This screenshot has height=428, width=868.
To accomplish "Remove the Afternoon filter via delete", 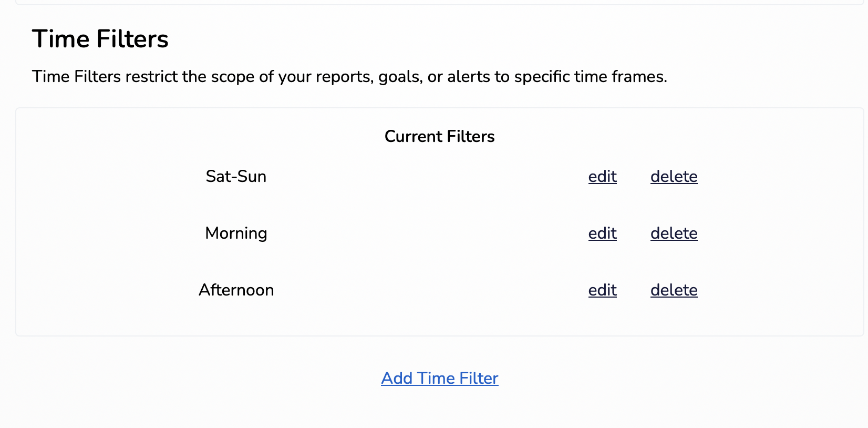I will click(674, 290).
